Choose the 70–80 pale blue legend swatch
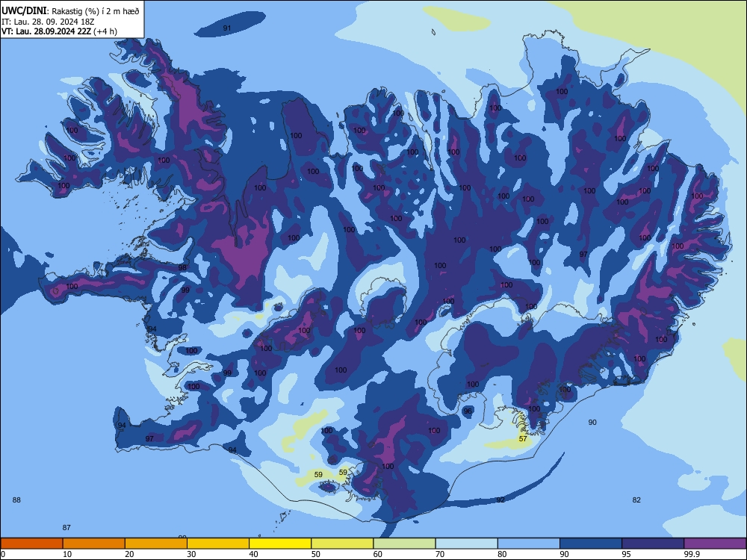This screenshot has height=560, width=747. 467,544
